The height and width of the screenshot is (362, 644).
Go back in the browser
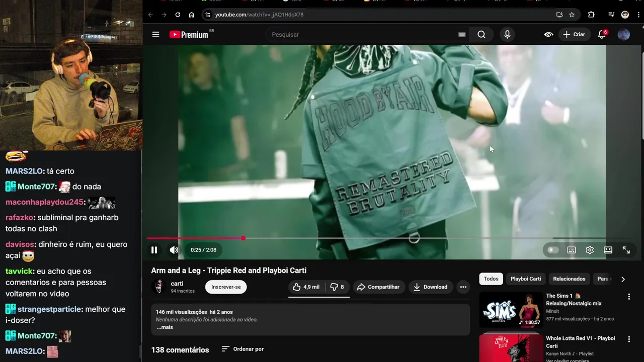[x=150, y=15]
